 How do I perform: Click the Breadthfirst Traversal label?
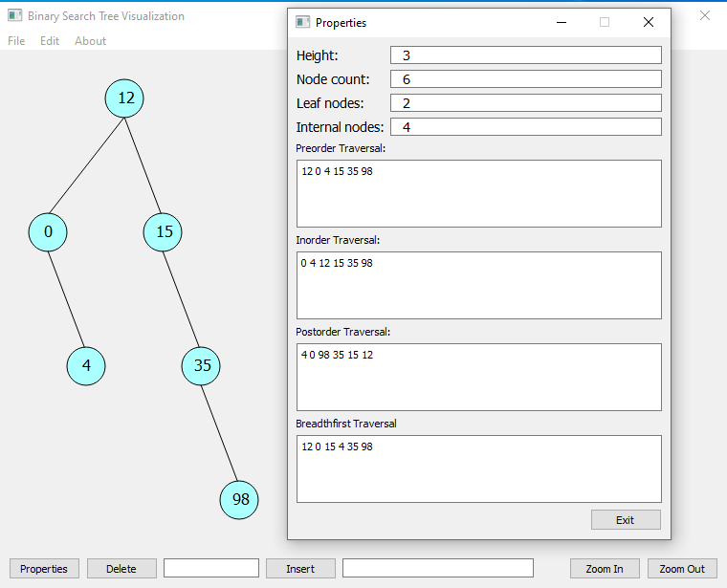click(346, 424)
